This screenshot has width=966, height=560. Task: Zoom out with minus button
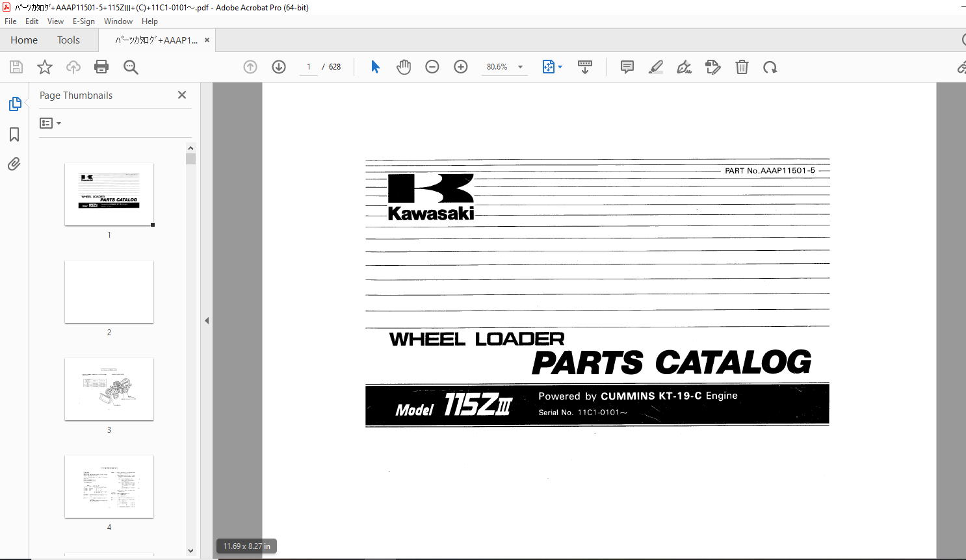432,67
